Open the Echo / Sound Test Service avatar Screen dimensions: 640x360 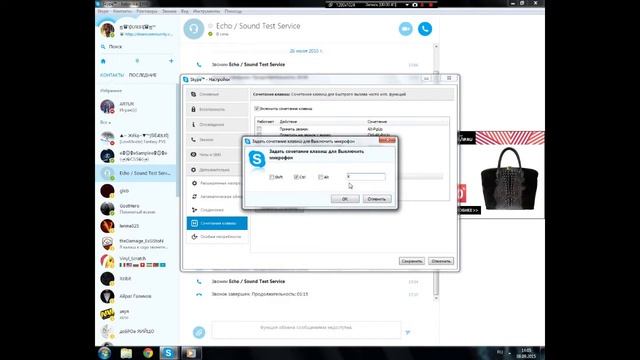pyautogui.click(x=193, y=29)
